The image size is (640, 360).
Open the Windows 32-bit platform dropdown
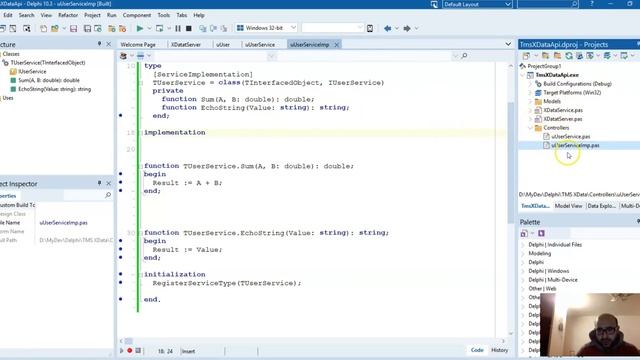(x=293, y=28)
